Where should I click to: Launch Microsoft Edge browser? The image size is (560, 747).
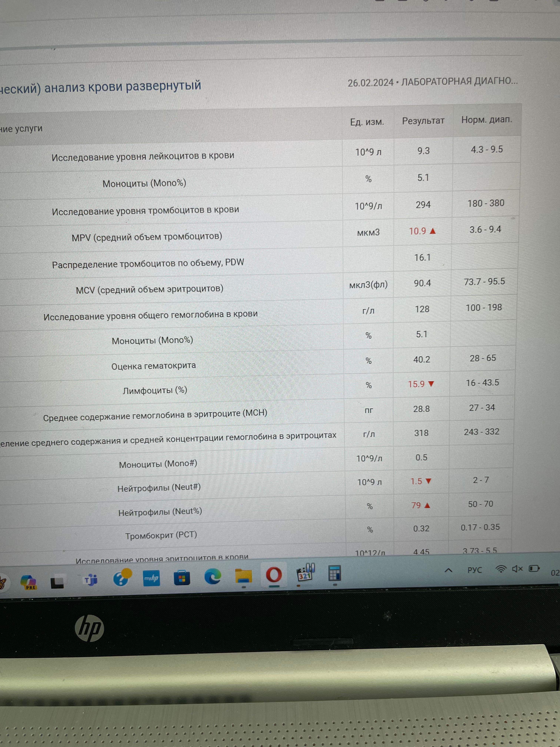click(x=213, y=576)
